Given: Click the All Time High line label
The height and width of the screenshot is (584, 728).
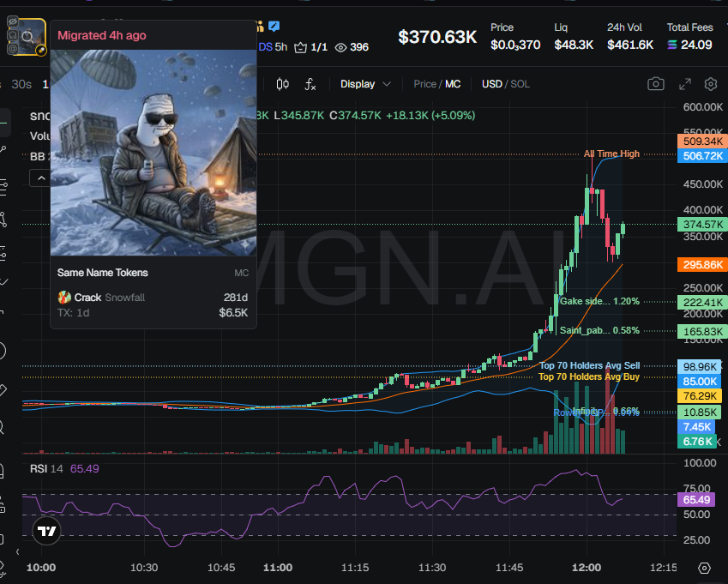Looking at the screenshot, I should pos(611,154).
